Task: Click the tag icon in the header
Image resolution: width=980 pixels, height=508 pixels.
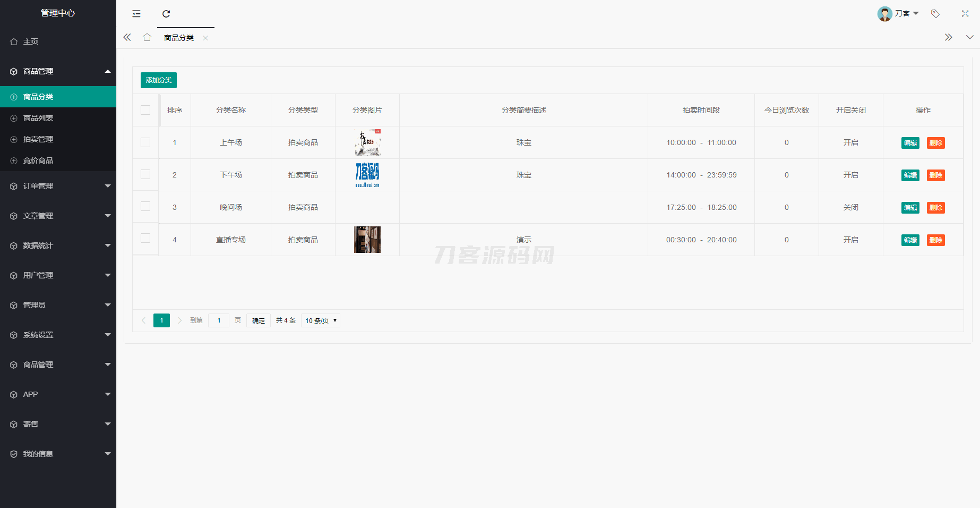Action: click(935, 14)
